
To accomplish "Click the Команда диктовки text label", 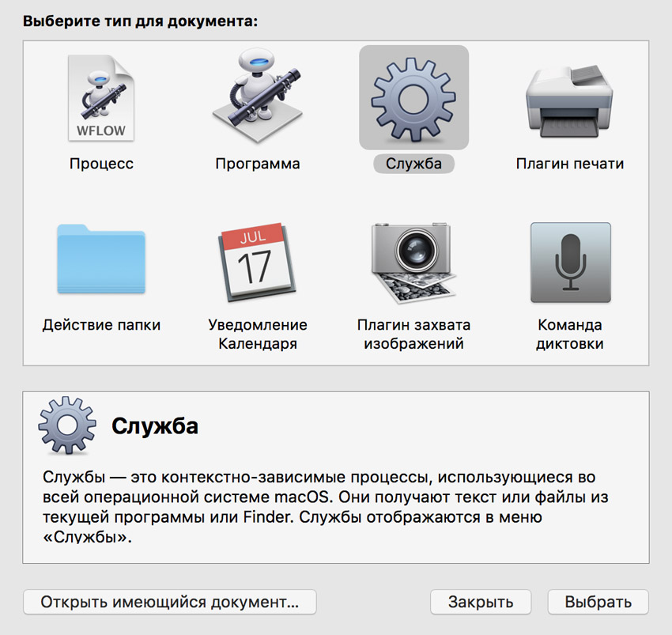I will 570,335.
